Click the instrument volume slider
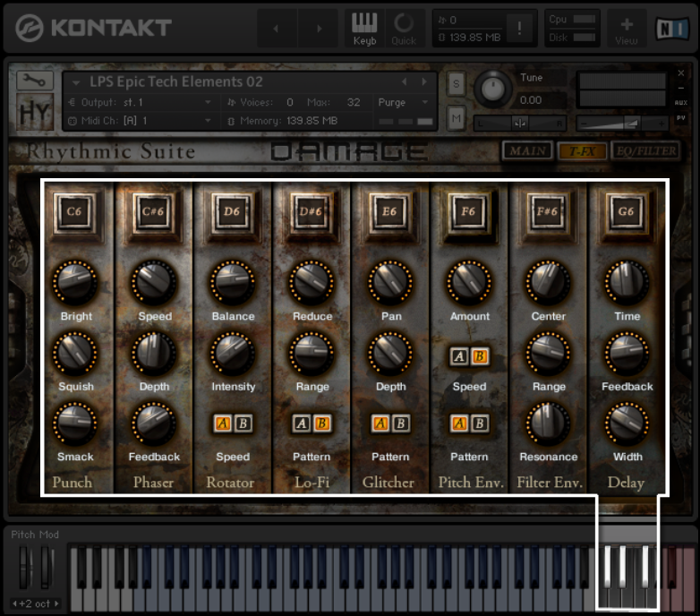 [x=622, y=124]
